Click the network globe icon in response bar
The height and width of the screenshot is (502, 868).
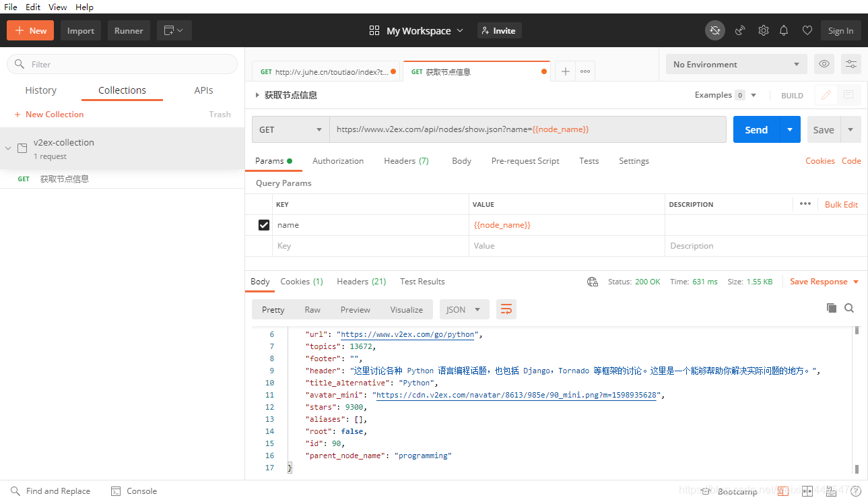pyautogui.click(x=592, y=282)
